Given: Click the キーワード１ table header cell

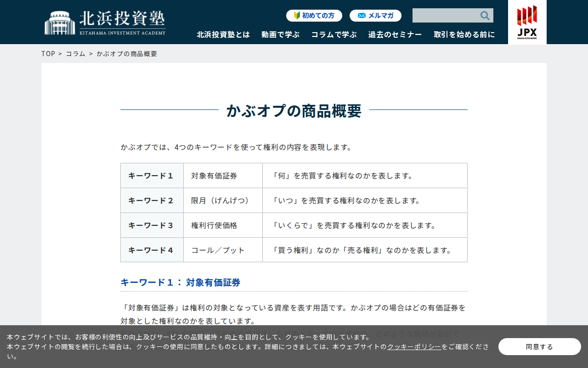Looking at the screenshot, I should [x=152, y=176].
